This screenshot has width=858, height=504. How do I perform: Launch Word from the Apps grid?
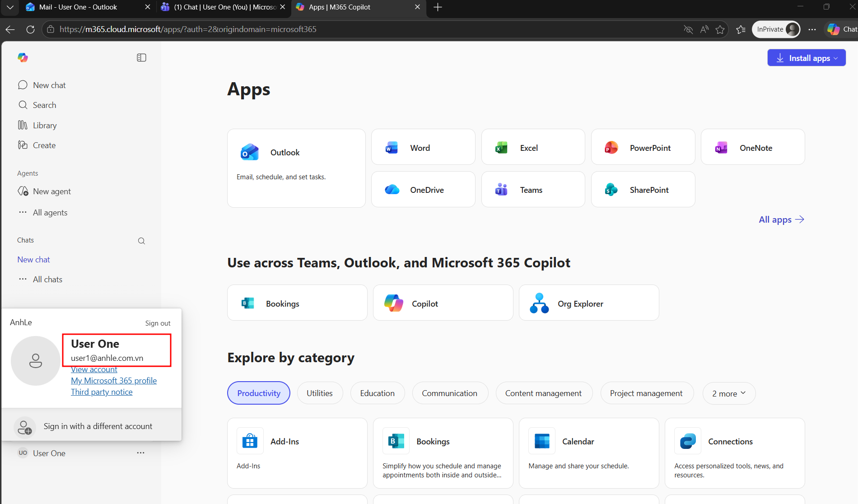click(x=423, y=147)
